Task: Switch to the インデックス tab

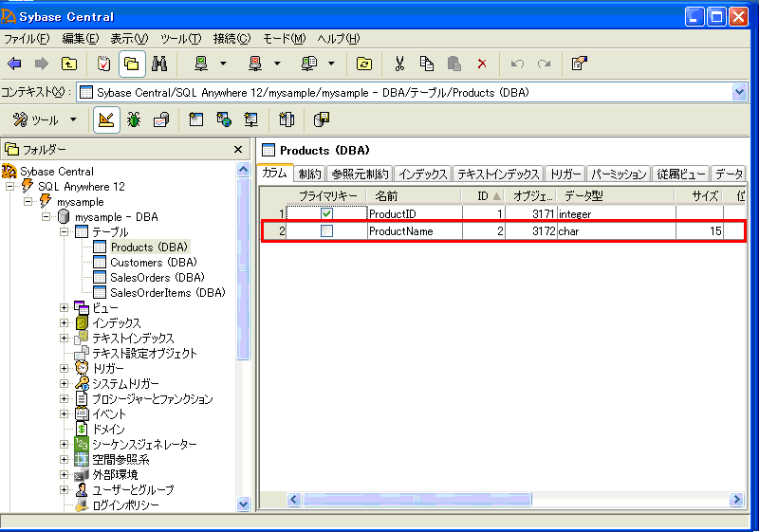Action: click(x=422, y=174)
